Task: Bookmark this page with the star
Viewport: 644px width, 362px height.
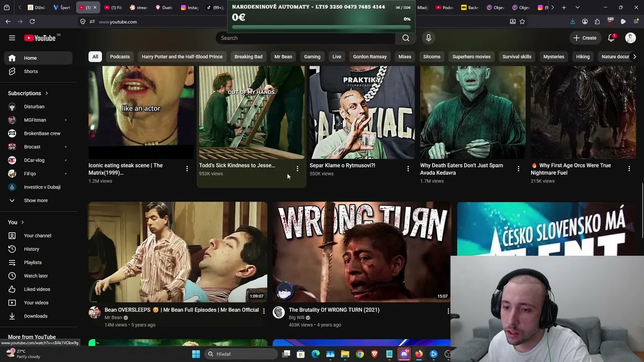Action: [x=522, y=22]
